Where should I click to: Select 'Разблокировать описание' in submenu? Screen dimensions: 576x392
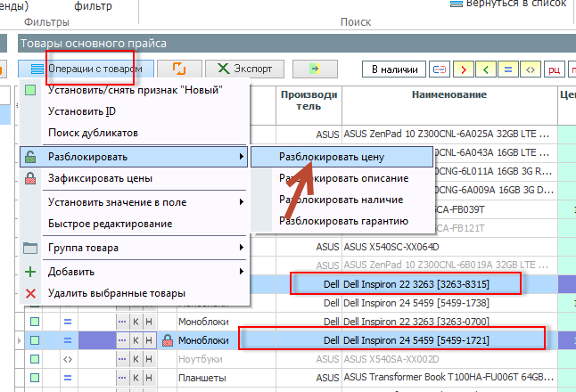[343, 178]
